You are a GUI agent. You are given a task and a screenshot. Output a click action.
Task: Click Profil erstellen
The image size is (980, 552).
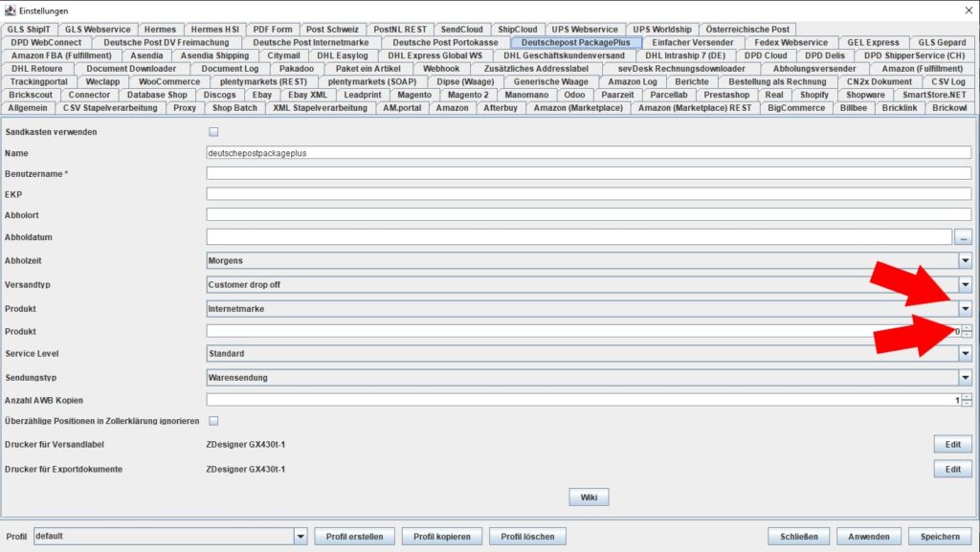pyautogui.click(x=354, y=537)
